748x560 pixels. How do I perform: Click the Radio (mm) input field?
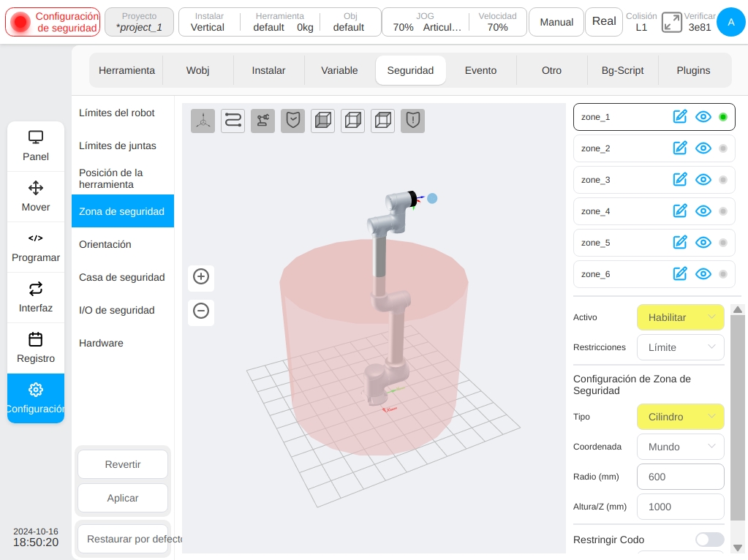point(680,477)
